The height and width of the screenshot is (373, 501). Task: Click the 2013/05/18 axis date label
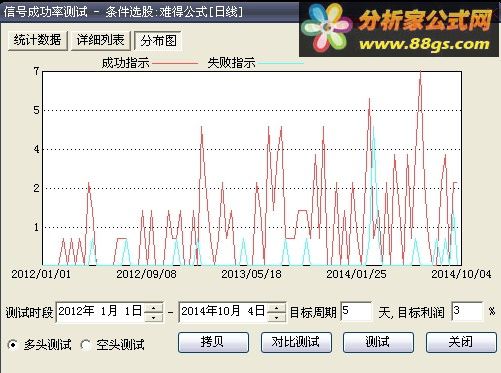pos(251,274)
